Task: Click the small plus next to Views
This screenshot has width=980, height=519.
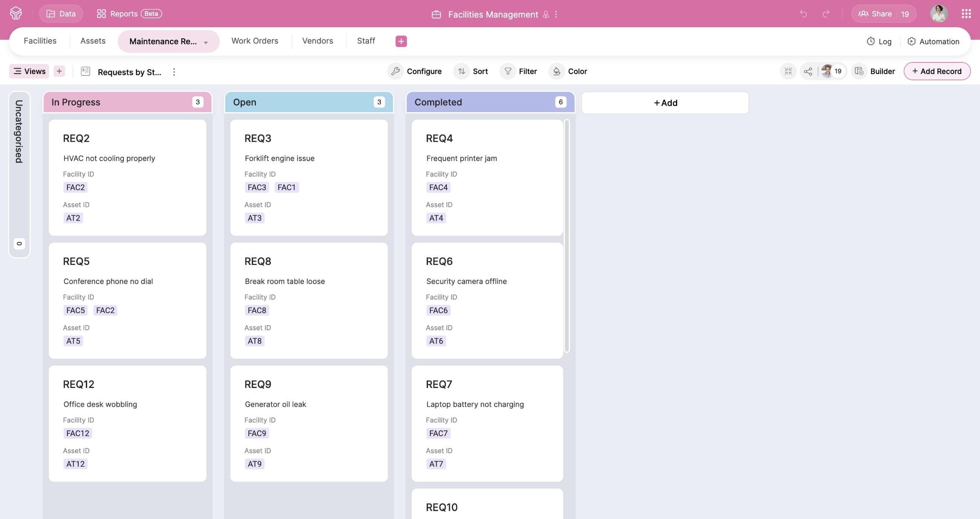Action: click(x=59, y=71)
